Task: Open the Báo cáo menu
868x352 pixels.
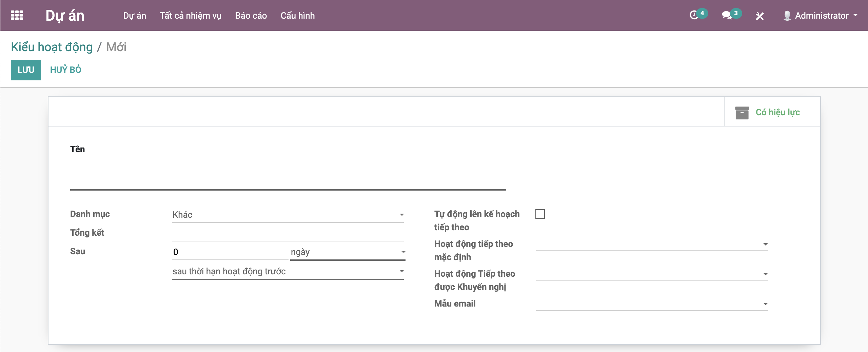Action: click(x=251, y=16)
